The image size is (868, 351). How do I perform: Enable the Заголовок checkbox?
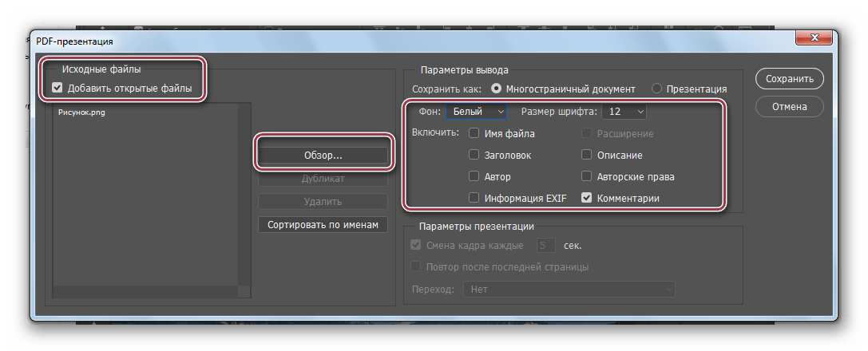(x=474, y=156)
